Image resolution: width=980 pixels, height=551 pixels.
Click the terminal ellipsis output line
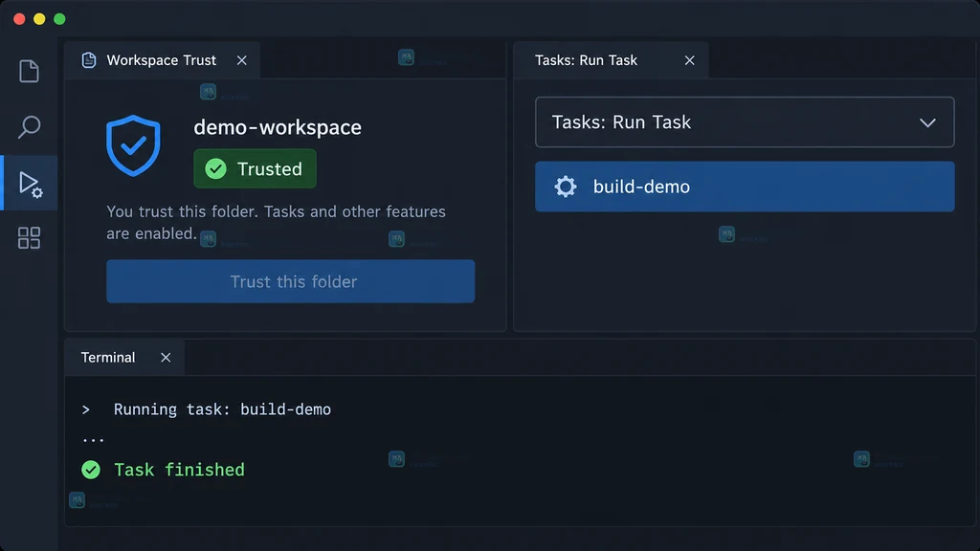click(93, 440)
